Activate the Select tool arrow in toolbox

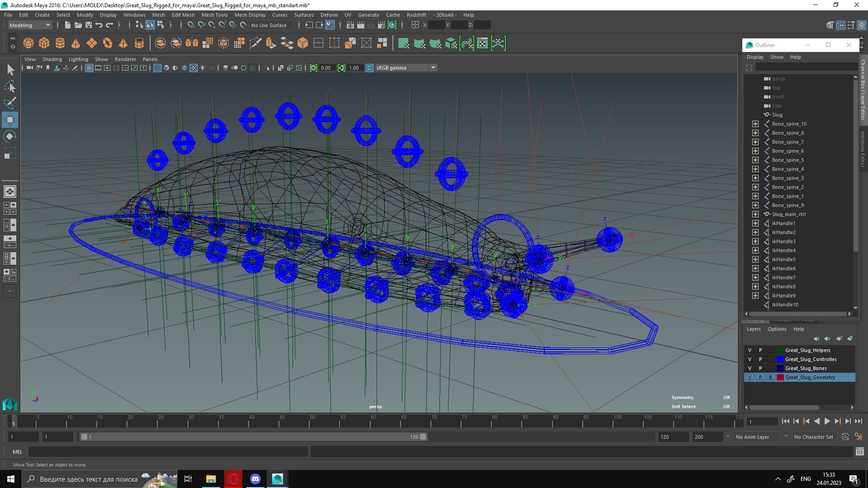point(10,69)
